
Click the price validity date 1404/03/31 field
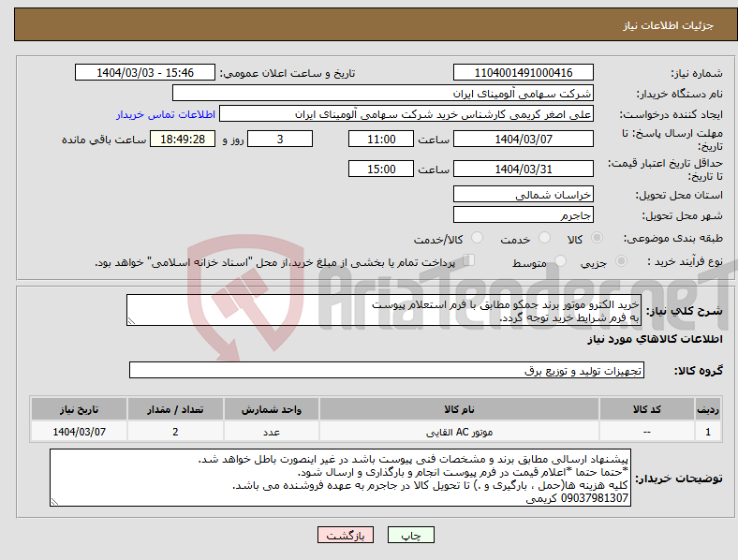(x=523, y=169)
